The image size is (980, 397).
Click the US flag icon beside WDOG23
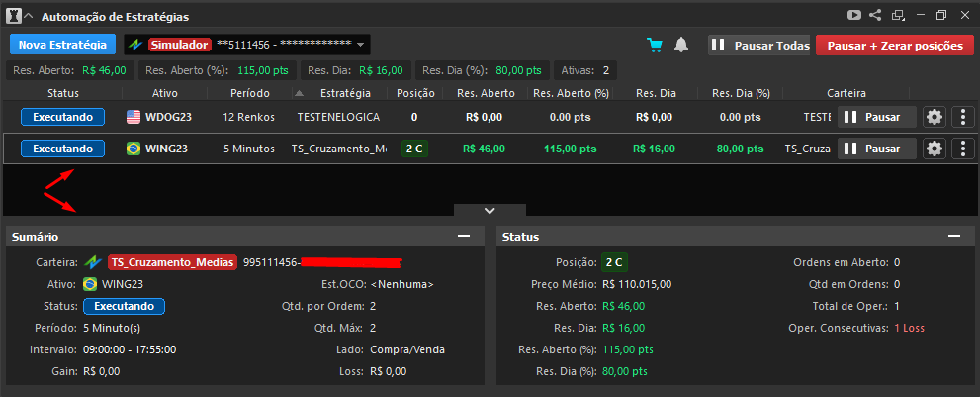[134, 117]
